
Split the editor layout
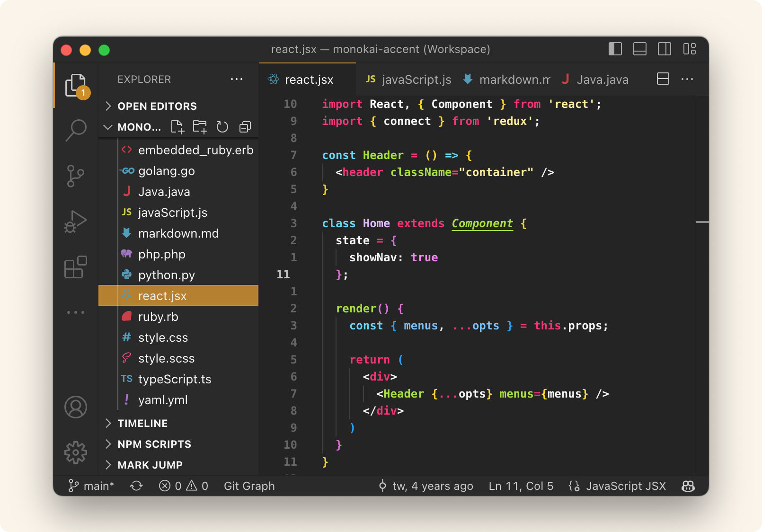(x=663, y=79)
